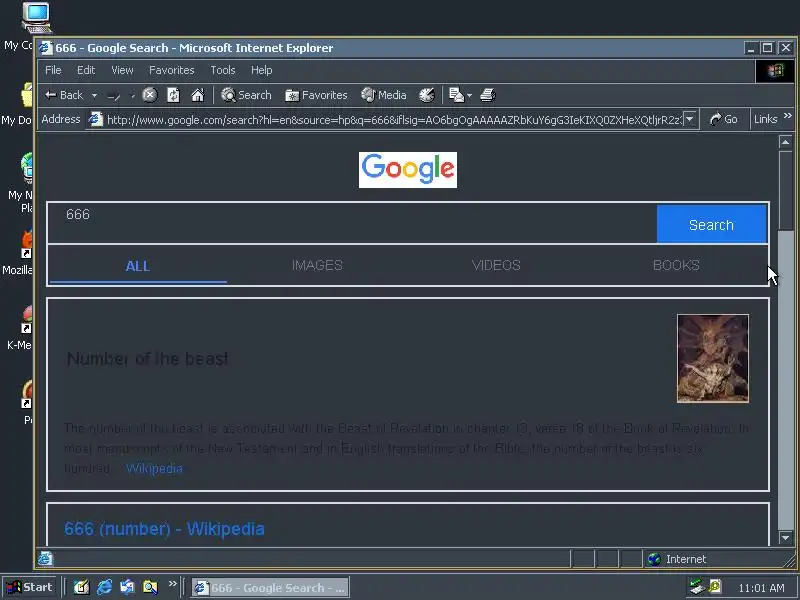This screenshot has height=600, width=800.
Task: Click the address bar URL field
Action: point(394,120)
